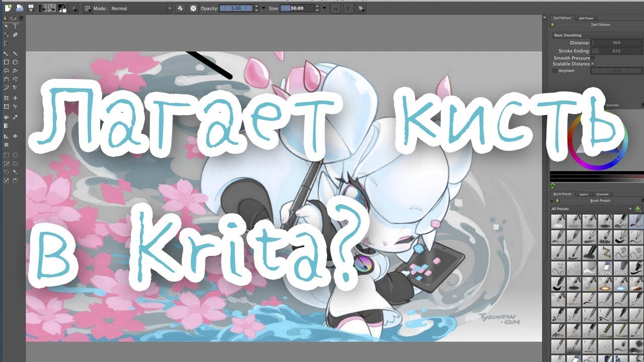Switch to the Layers tab
The height and width of the screenshot is (362, 644).
(584, 194)
